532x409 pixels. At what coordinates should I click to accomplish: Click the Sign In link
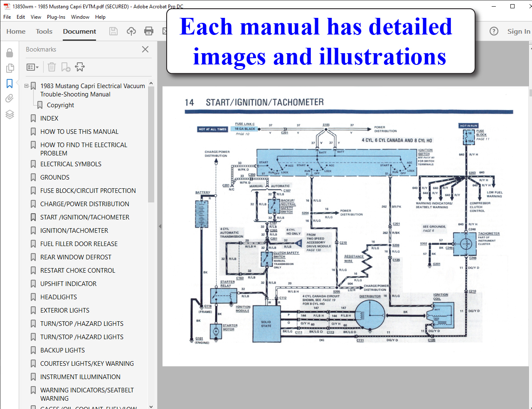pyautogui.click(x=519, y=32)
